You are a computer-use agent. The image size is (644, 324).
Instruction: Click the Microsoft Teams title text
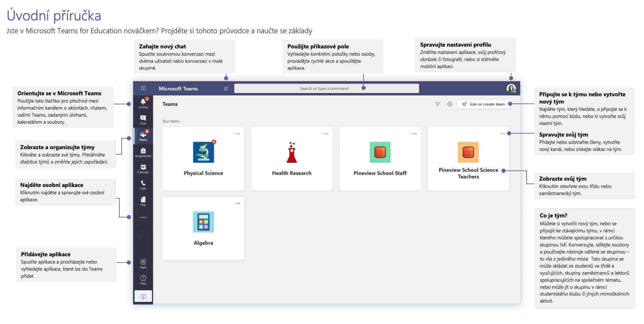coord(178,88)
